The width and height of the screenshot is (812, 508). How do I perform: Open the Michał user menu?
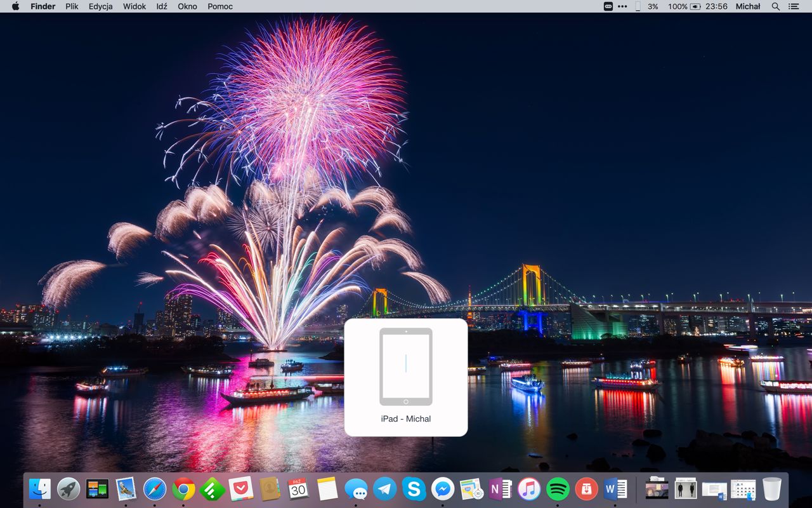point(748,6)
